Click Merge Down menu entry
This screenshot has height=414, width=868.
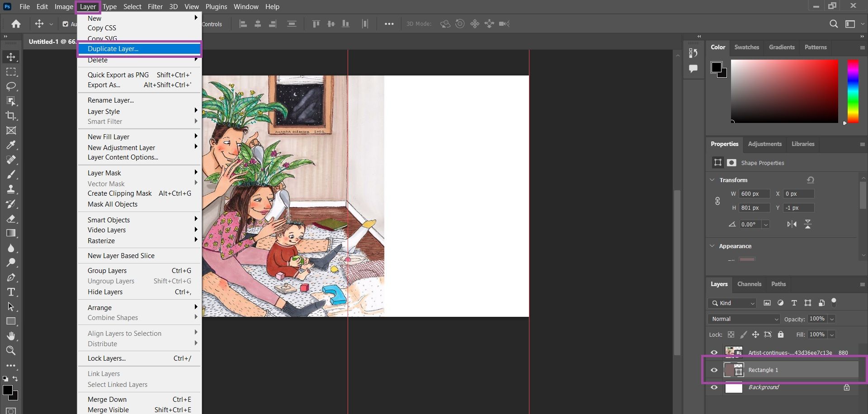pyautogui.click(x=107, y=400)
